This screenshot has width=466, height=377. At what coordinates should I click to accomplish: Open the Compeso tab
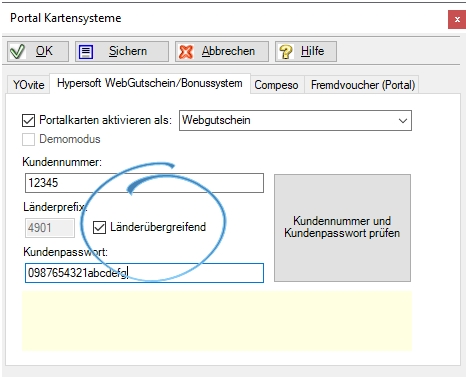click(276, 85)
